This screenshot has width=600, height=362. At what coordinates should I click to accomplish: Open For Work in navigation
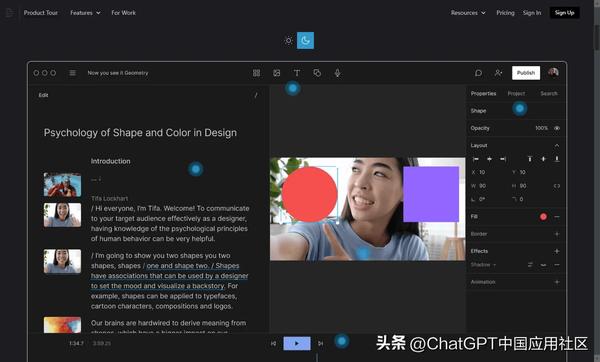click(x=124, y=13)
